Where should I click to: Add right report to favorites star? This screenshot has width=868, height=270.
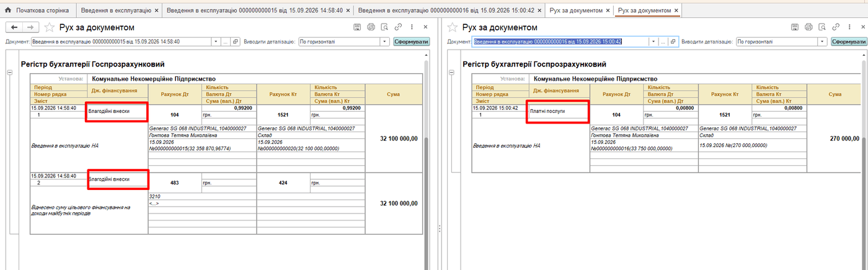tap(453, 27)
